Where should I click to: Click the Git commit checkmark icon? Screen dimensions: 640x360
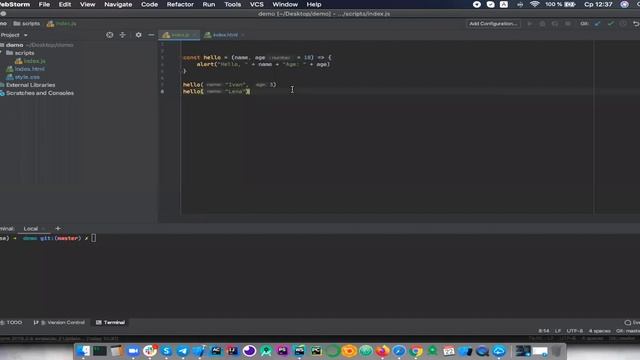coord(611,24)
